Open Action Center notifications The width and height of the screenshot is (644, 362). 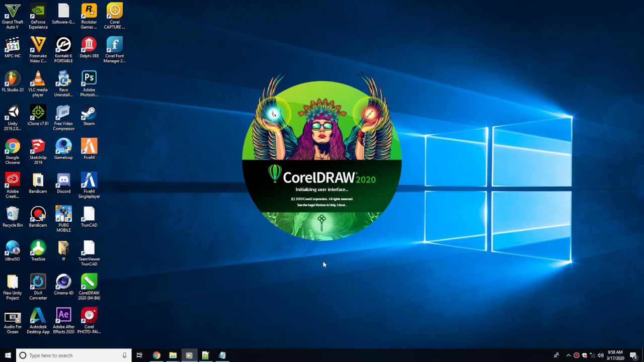coord(633,355)
